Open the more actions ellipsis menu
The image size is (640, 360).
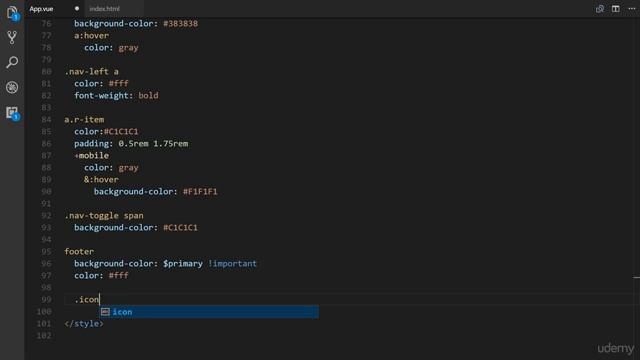point(631,9)
